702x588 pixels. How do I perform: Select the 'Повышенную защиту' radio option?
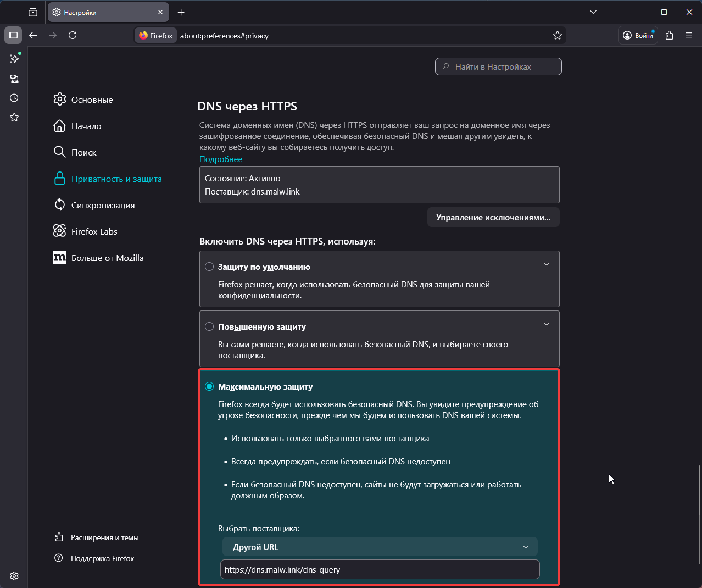[x=209, y=326]
